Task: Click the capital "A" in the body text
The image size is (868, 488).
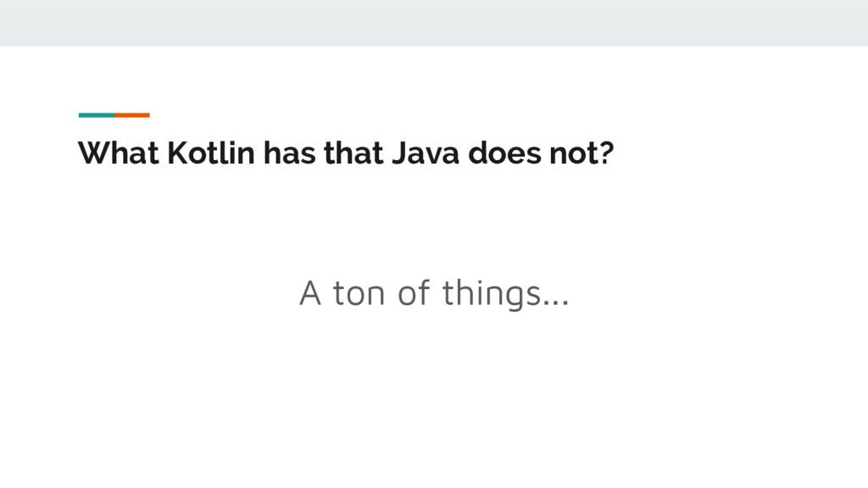Action: (x=310, y=293)
